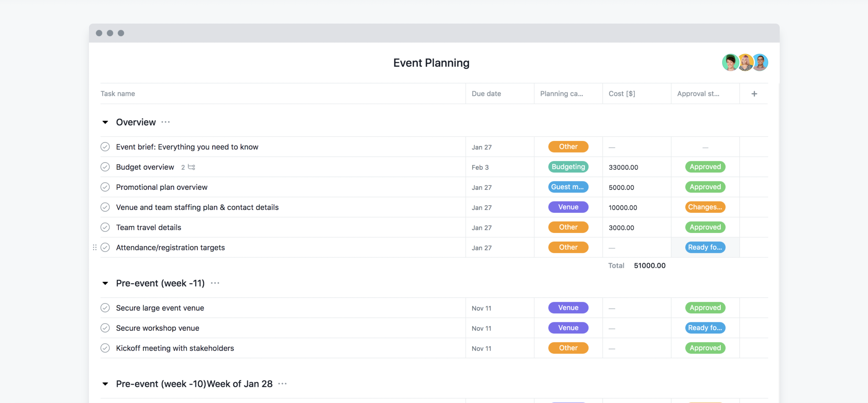Image resolution: width=868 pixels, height=403 pixels.
Task: Open Ready fo... status for Attendance/registration targets
Action: pos(705,247)
